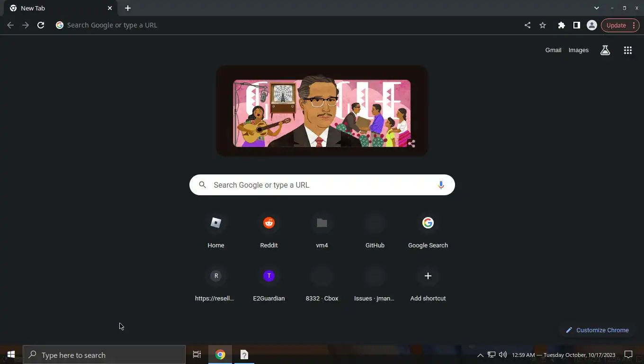The height and width of the screenshot is (364, 644).
Task: Open the Chrome three-dot menu
Action: pyautogui.click(x=634, y=25)
